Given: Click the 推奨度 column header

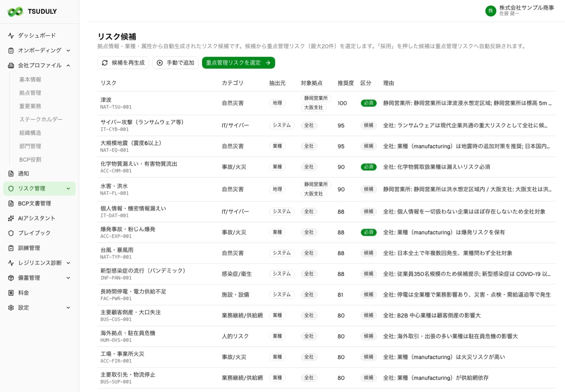Looking at the screenshot, I should pyautogui.click(x=345, y=83).
